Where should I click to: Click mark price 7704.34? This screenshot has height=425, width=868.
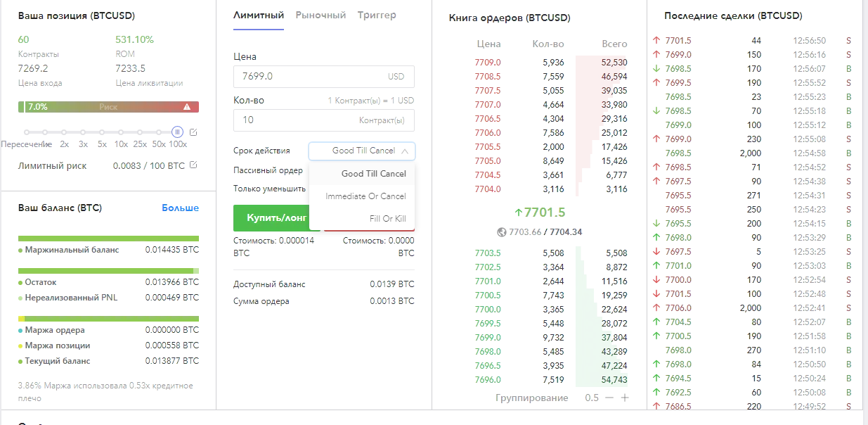point(566,231)
